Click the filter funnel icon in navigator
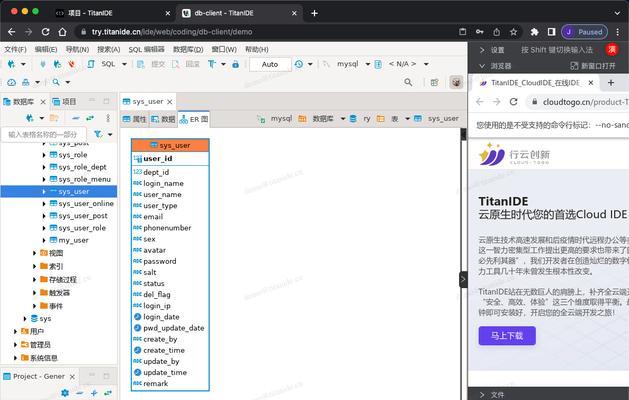The width and height of the screenshot is (629, 400). [97, 134]
